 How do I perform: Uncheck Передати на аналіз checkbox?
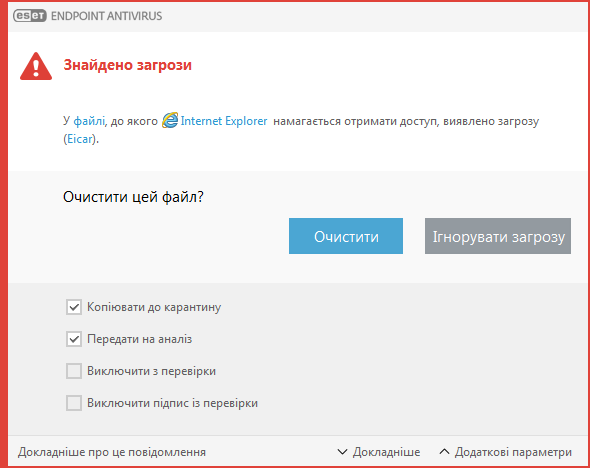coord(74,339)
